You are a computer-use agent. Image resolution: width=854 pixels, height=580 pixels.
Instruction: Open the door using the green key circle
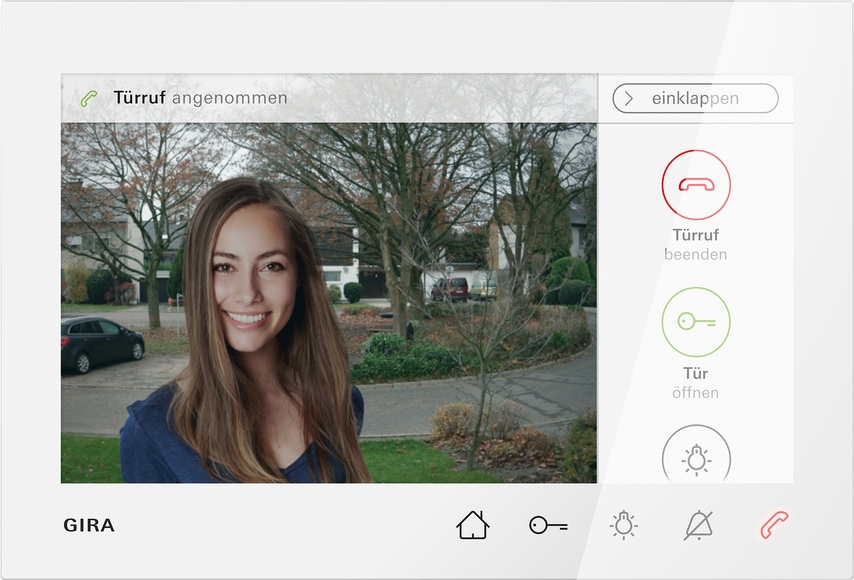[x=695, y=322]
